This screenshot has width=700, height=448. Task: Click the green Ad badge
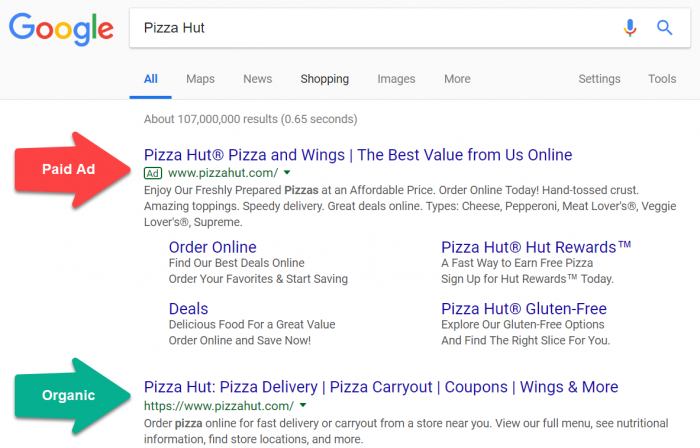tap(153, 173)
